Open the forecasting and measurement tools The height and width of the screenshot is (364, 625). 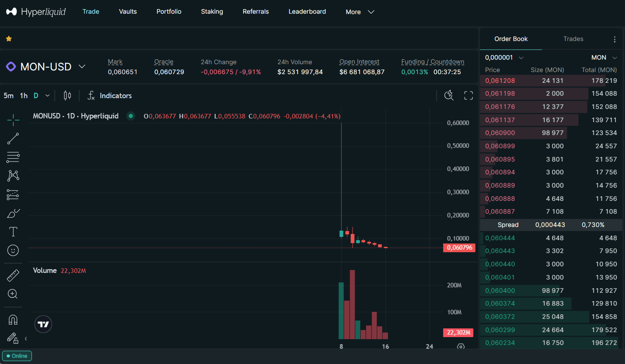(x=13, y=195)
